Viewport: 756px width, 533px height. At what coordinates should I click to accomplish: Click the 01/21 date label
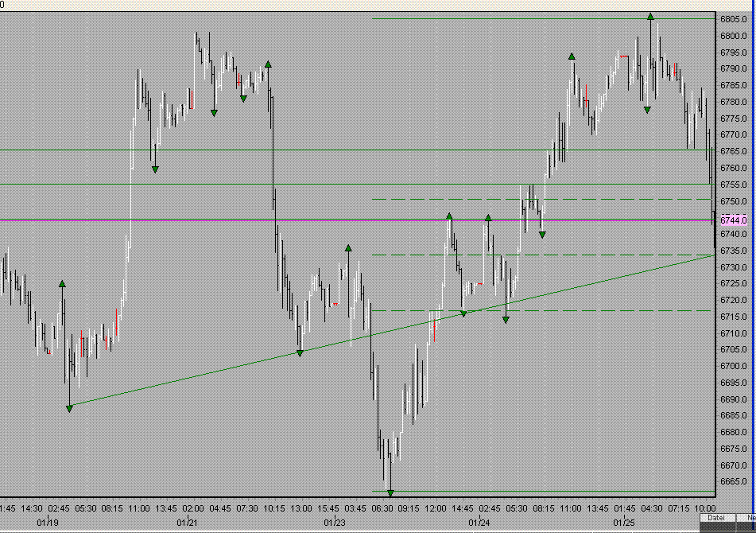[x=187, y=523]
